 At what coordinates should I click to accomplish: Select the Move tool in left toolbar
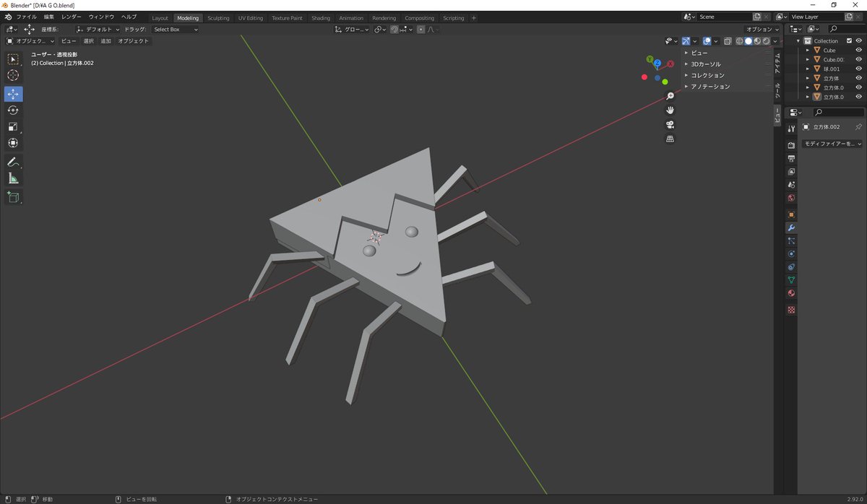(13, 94)
